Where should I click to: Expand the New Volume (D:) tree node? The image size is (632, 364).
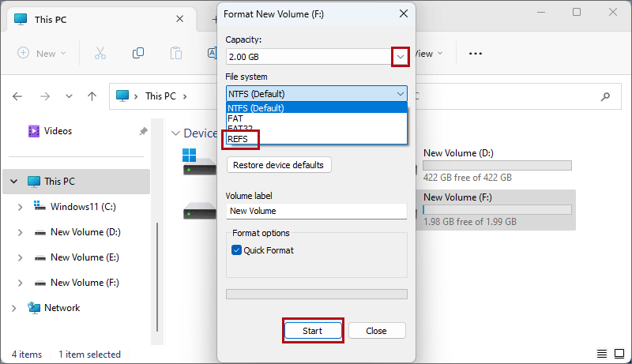[20, 232]
